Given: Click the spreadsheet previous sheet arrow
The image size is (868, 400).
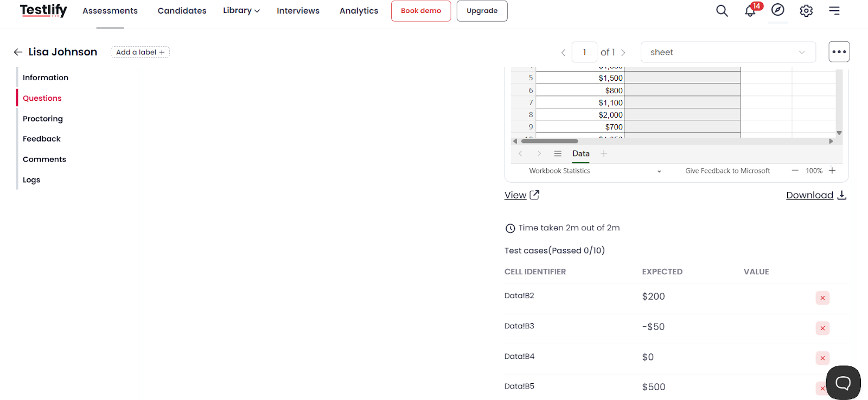Looking at the screenshot, I should (x=520, y=154).
